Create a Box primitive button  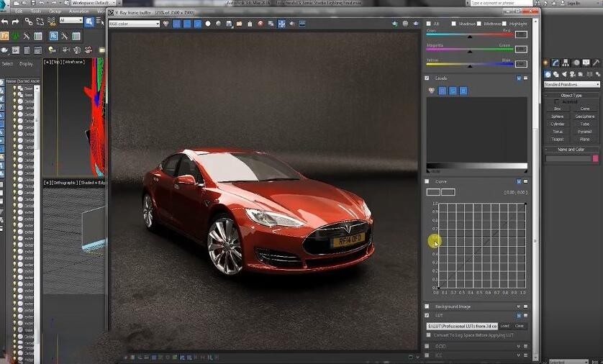click(558, 109)
